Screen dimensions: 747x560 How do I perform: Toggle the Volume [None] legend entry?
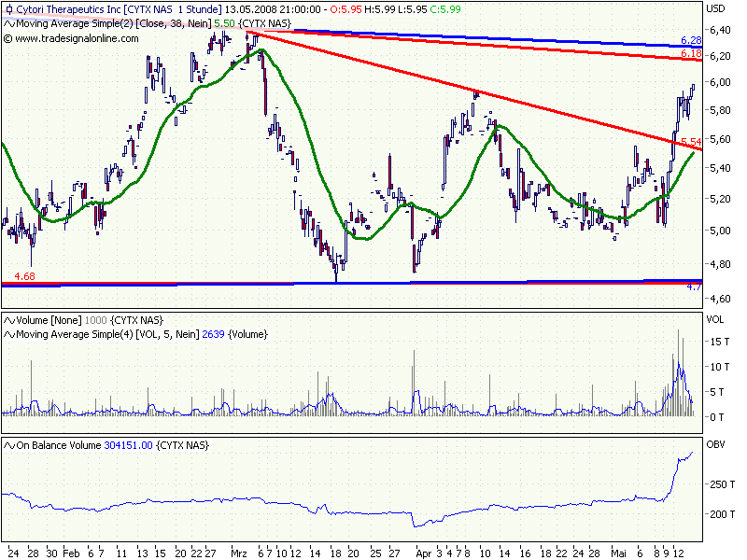[42, 318]
